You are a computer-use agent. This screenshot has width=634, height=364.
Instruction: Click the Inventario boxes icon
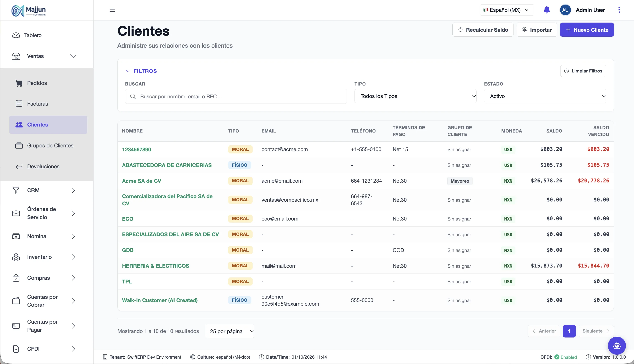click(16, 257)
